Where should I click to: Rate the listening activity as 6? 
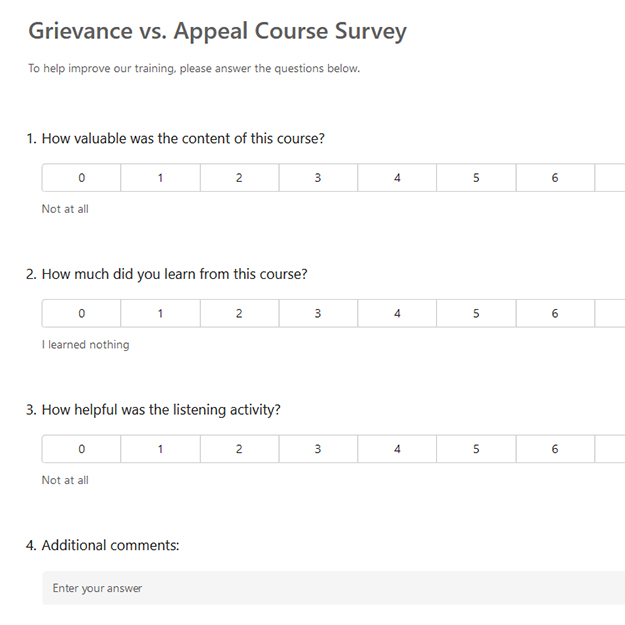click(x=555, y=449)
